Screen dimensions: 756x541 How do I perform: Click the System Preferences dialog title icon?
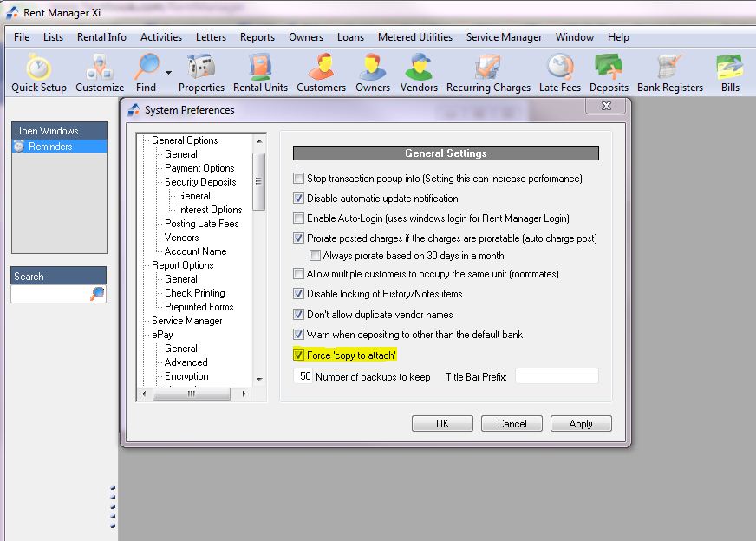(x=134, y=110)
